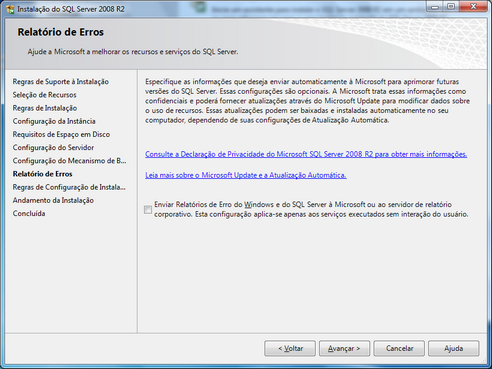Open help with the Ajuda button
Image resolution: width=492 pixels, height=369 pixels.
[x=454, y=348]
